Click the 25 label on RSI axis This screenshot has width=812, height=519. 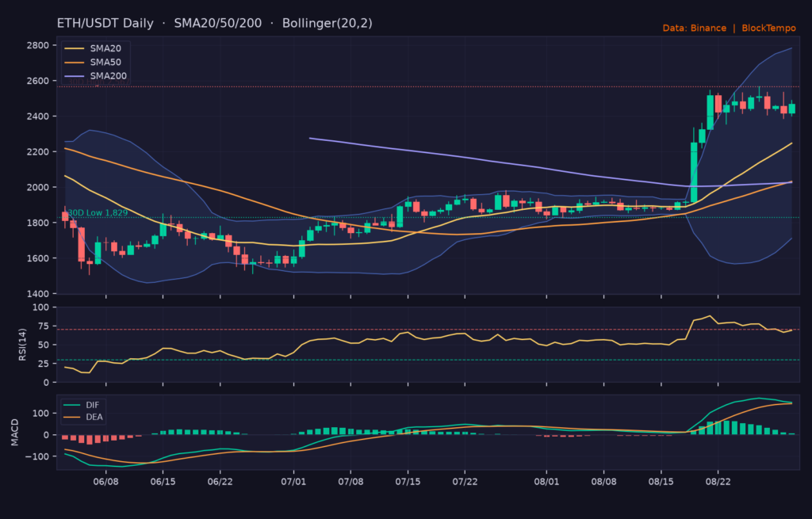click(x=44, y=364)
